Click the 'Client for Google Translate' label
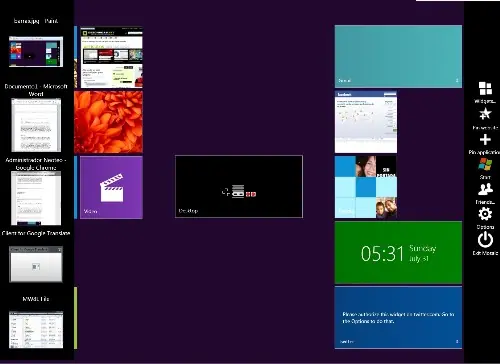This screenshot has width=500, height=364. (x=36, y=233)
